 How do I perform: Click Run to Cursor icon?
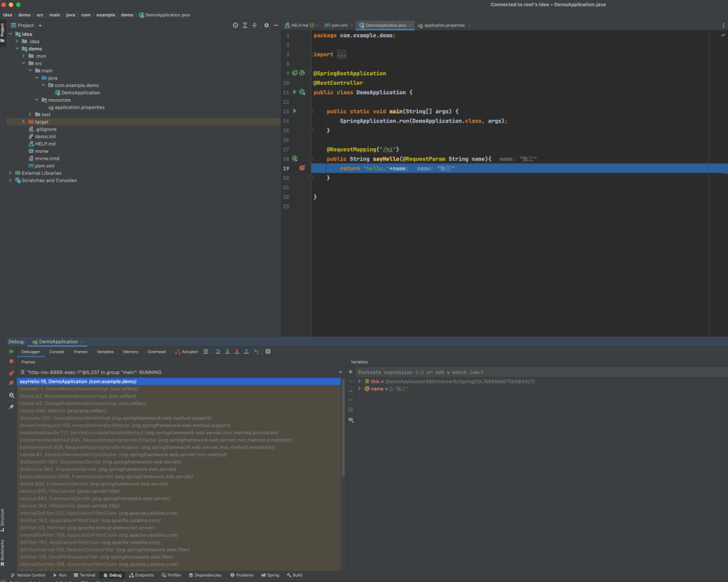[256, 352]
